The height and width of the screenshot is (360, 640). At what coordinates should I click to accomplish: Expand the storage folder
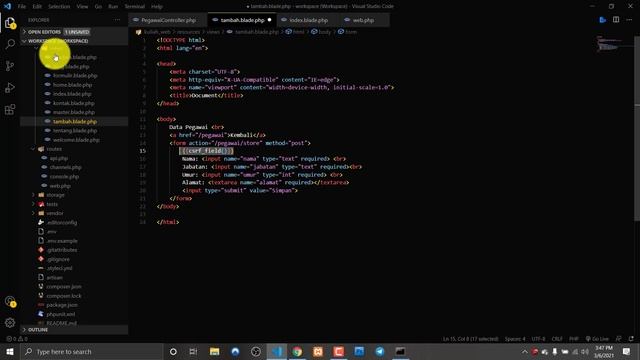[56, 195]
